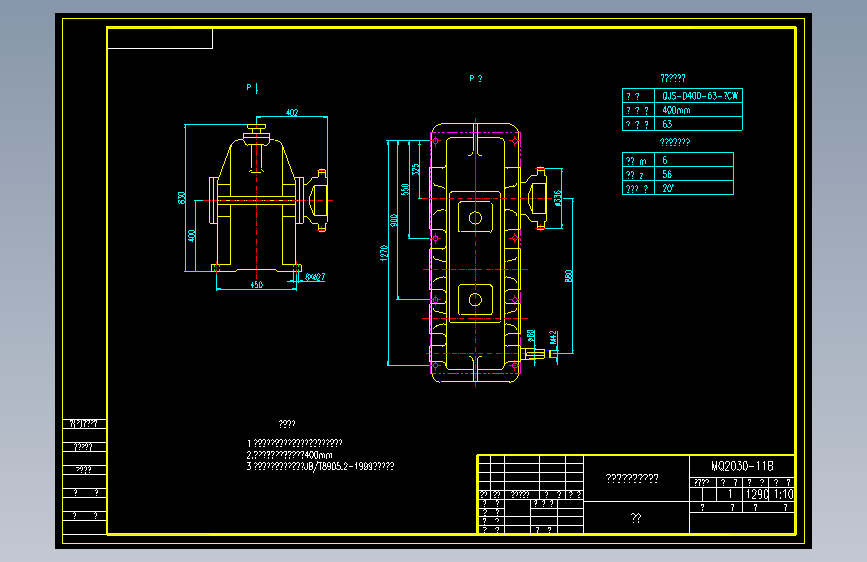867x562 pixels.
Task: Select the output flange on the top view
Action: coord(535,199)
